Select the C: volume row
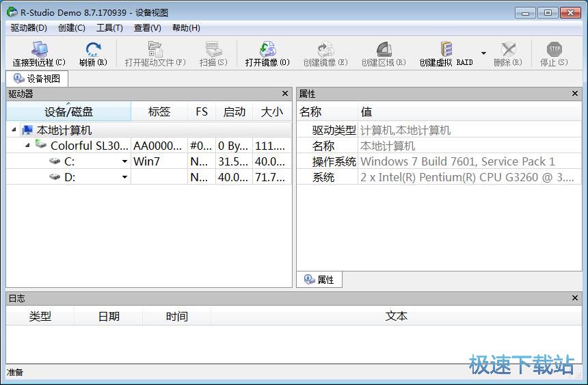This screenshot has height=385, width=588. tap(149, 161)
